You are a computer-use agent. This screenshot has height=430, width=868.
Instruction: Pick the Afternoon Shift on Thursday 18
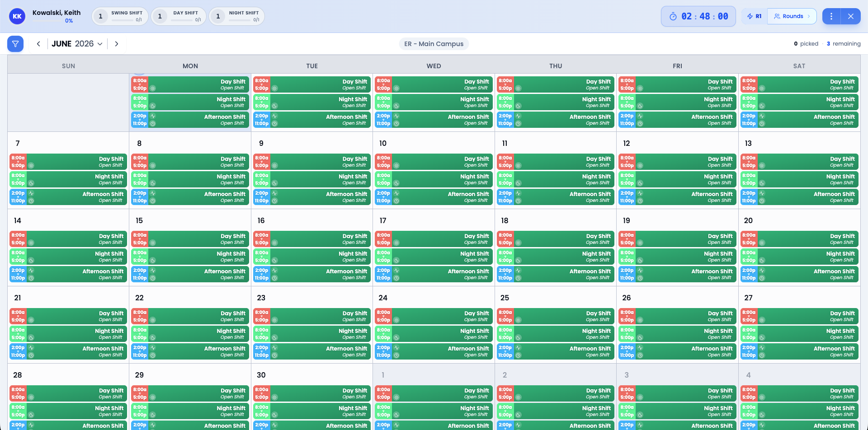point(556,274)
